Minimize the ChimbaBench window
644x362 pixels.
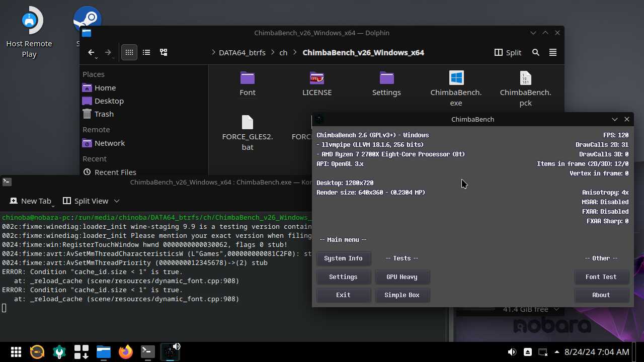(615, 119)
